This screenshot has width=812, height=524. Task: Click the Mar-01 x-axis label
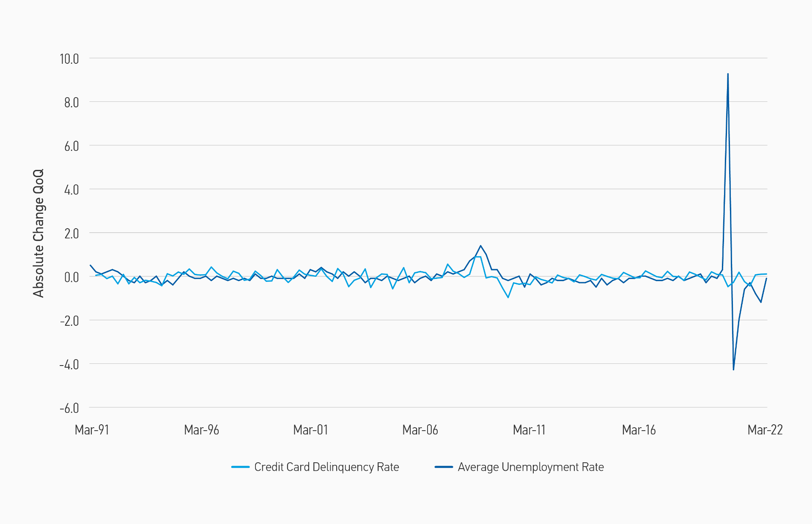(x=310, y=430)
